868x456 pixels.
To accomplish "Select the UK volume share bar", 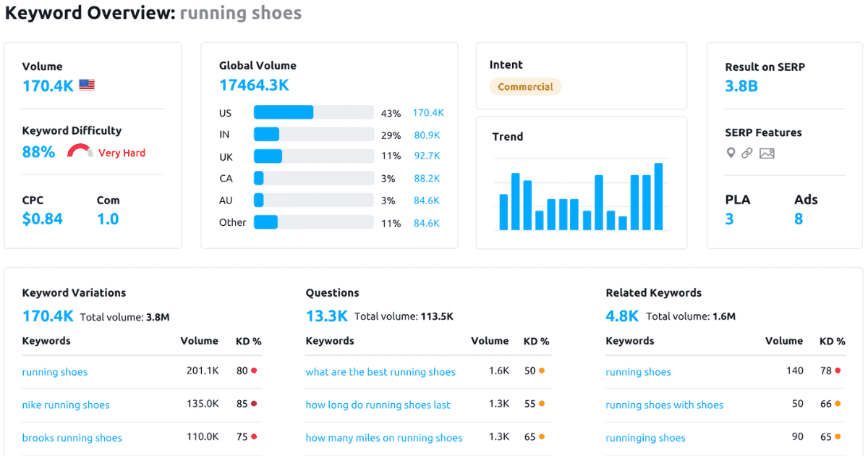I will (313, 156).
